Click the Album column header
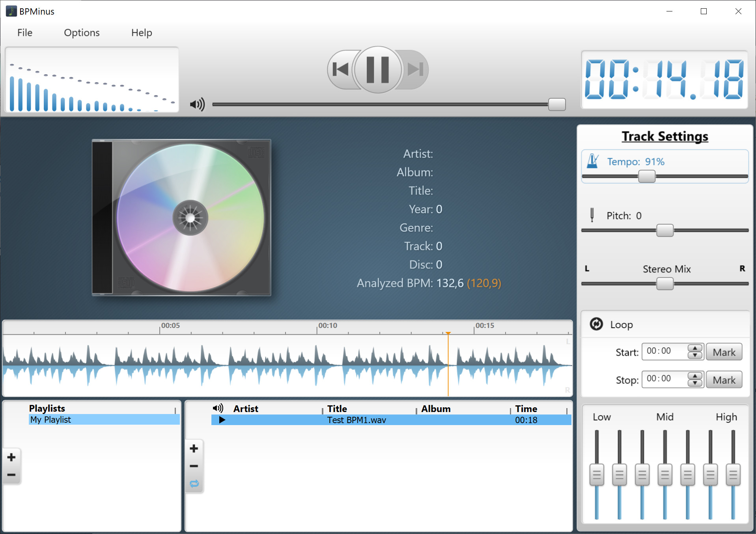This screenshot has height=534, width=756. click(x=436, y=409)
